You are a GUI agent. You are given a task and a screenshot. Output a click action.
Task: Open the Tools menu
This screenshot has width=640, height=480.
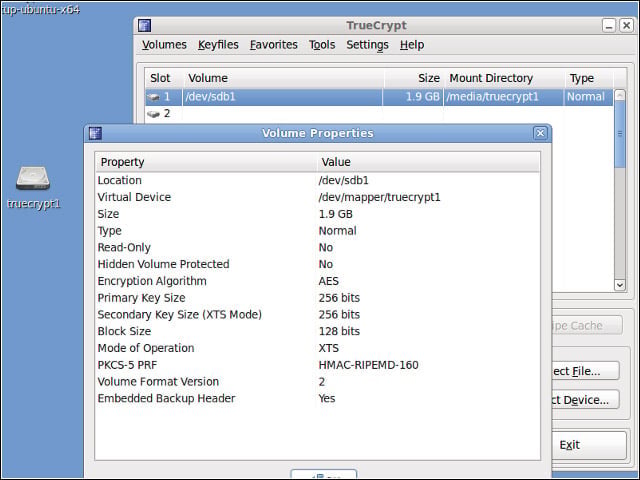322,44
